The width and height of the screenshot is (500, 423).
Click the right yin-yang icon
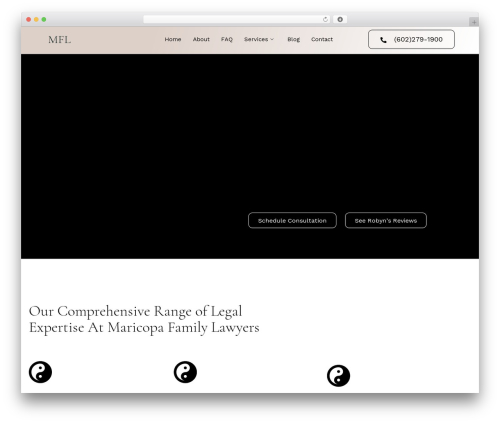338,376
